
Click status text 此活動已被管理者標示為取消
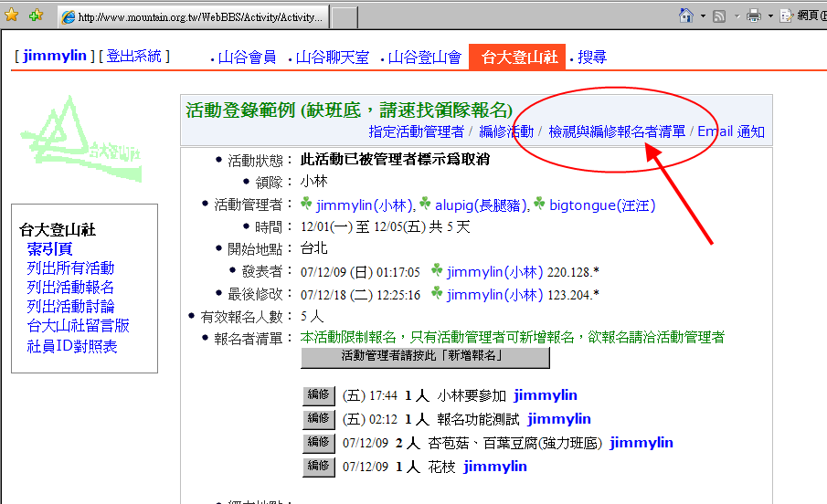pos(395,159)
